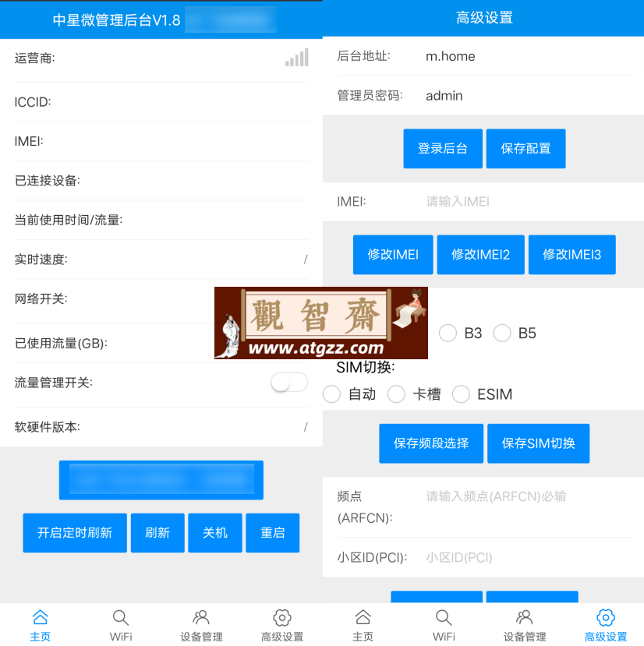
Task: Toggle the 流量管理开关 switch
Action: point(289,383)
